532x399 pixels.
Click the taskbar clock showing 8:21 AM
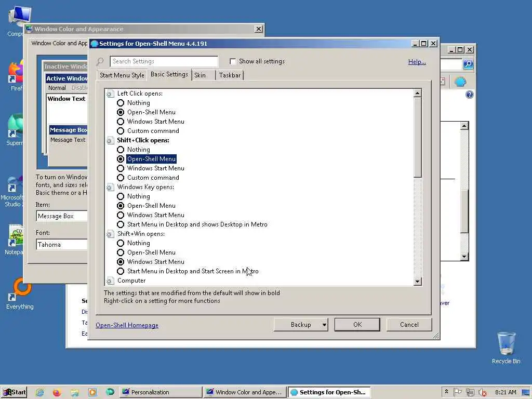click(x=505, y=392)
